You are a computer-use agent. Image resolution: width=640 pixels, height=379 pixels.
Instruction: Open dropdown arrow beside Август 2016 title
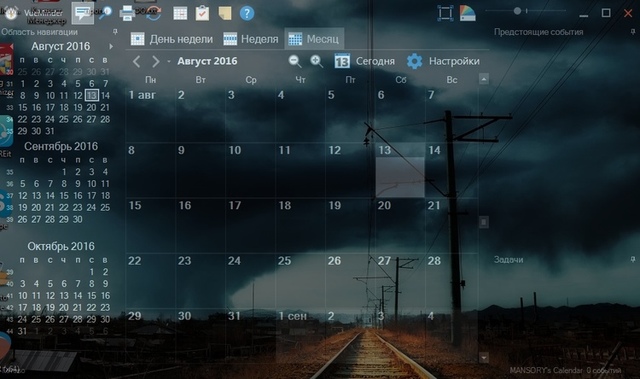(x=169, y=62)
